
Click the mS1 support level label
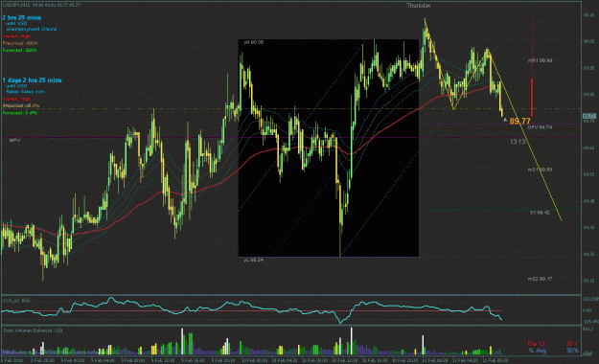[x=540, y=170]
